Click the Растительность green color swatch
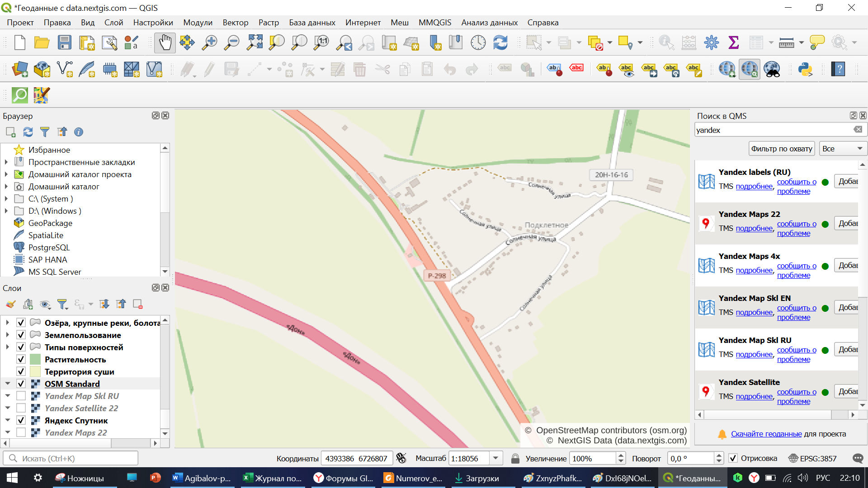The height and width of the screenshot is (488, 868). click(35, 360)
